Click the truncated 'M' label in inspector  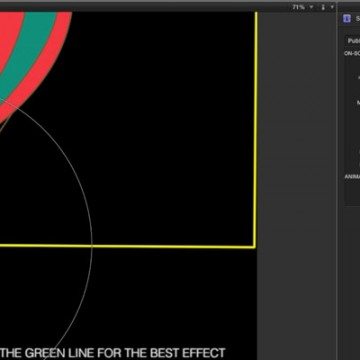(x=358, y=103)
